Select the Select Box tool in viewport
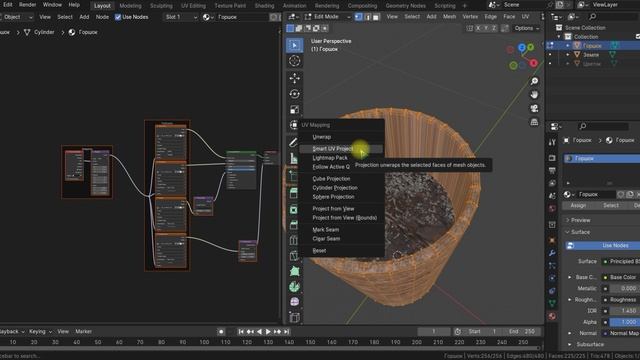Screen dimensions: 640x360 point(294,45)
